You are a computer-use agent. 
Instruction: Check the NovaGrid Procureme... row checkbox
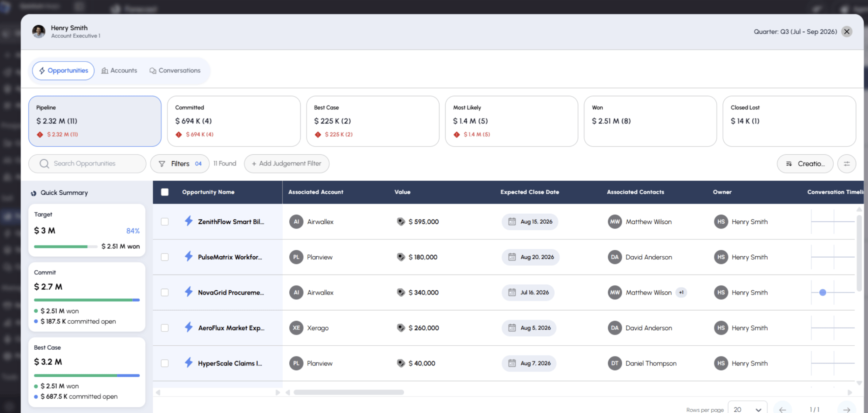coord(165,292)
